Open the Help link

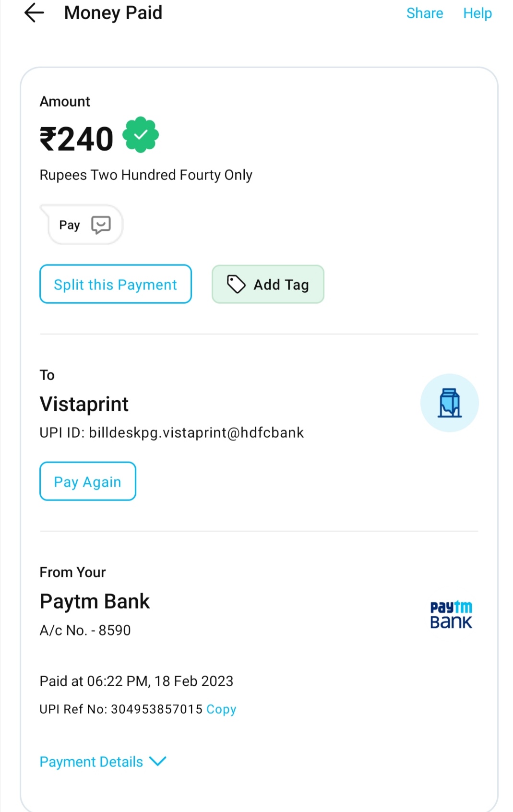(477, 13)
